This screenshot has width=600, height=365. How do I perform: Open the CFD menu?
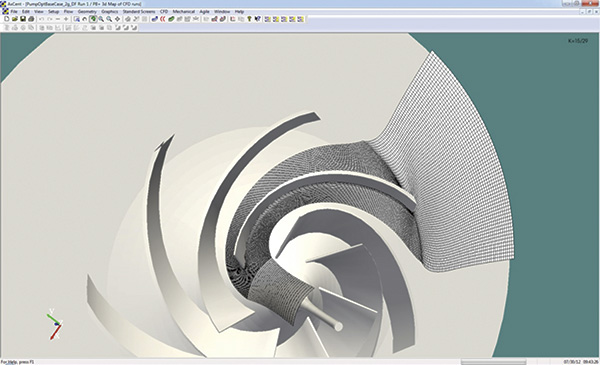[x=164, y=11]
